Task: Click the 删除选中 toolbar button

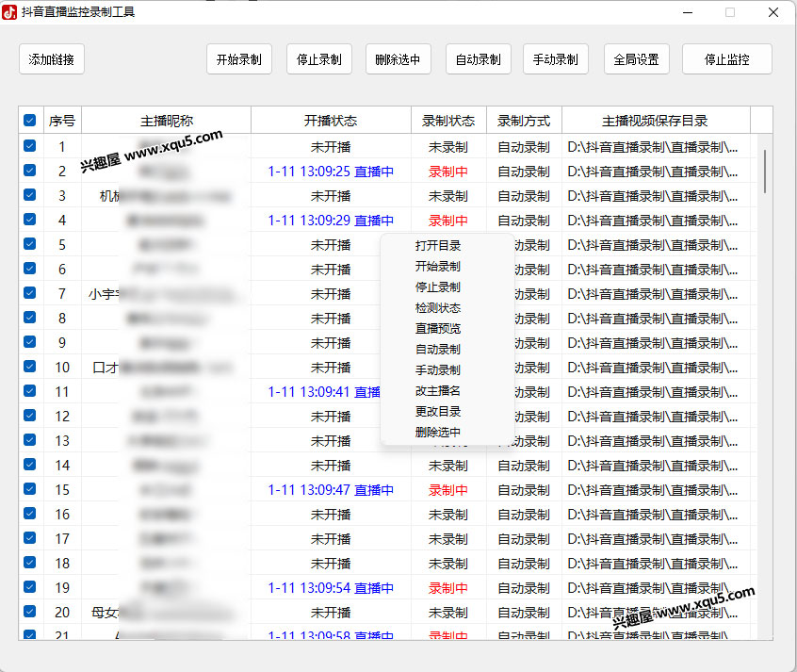Action: [x=398, y=59]
